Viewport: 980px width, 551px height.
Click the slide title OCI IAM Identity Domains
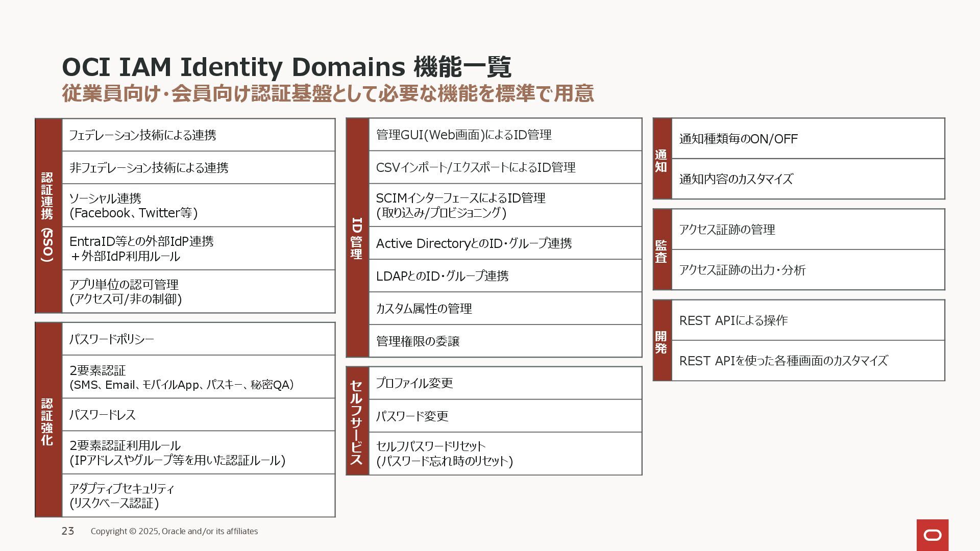coord(286,67)
